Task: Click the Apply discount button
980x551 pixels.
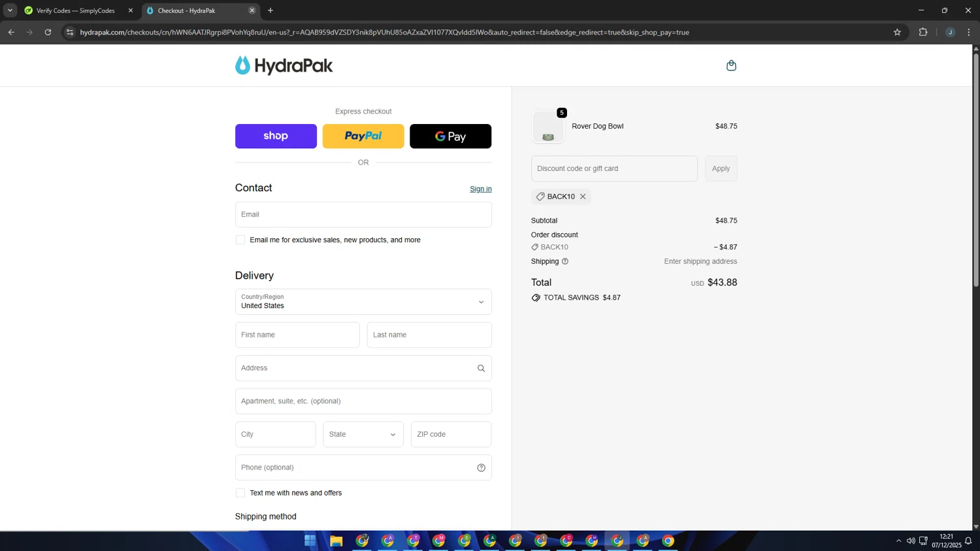Action: [721, 168]
